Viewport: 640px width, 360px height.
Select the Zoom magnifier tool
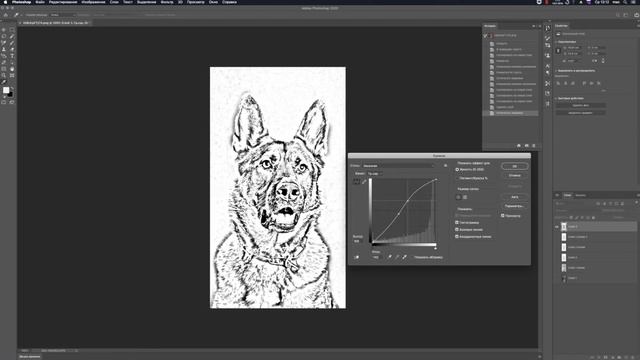(4, 75)
